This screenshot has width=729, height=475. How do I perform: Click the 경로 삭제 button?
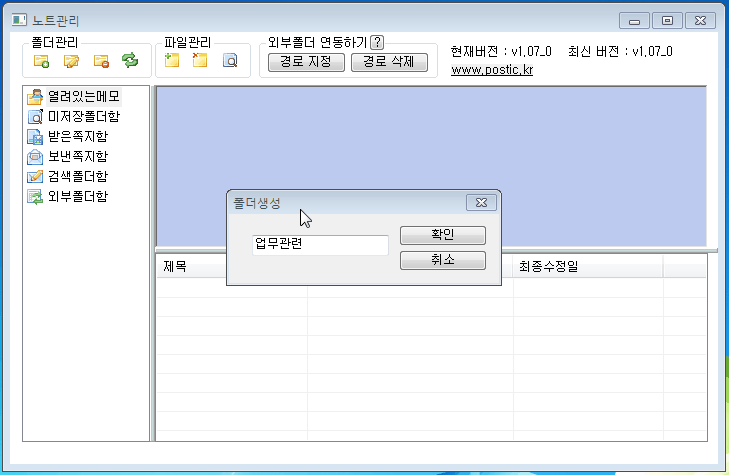tap(389, 62)
